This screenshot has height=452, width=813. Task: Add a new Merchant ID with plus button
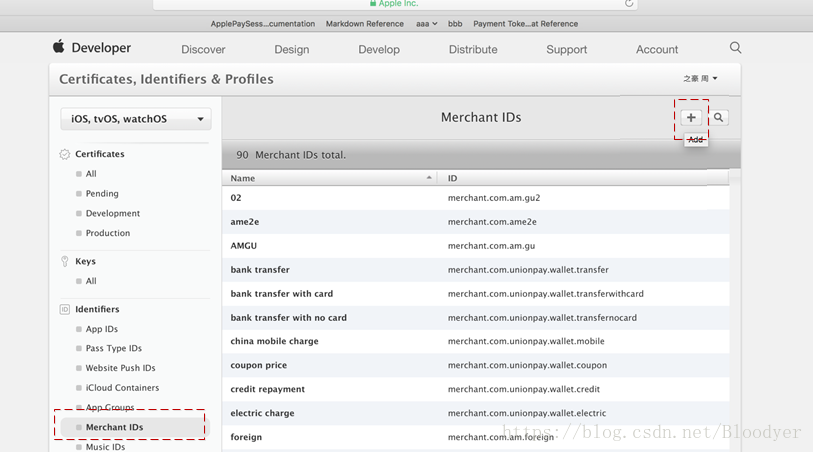pyautogui.click(x=691, y=118)
